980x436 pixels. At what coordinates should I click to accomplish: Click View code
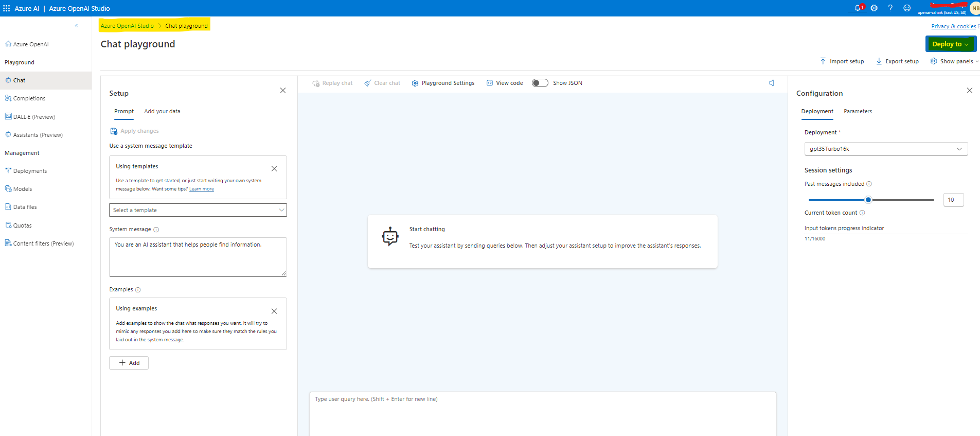pyautogui.click(x=505, y=83)
